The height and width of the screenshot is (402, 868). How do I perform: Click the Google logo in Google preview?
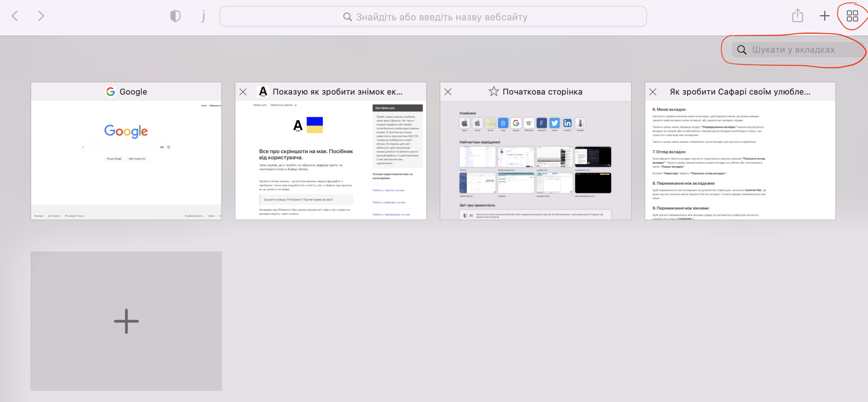point(126,131)
